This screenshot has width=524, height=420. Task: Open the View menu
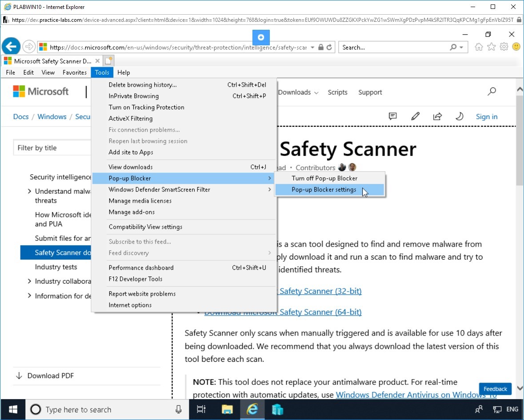pyautogui.click(x=48, y=72)
